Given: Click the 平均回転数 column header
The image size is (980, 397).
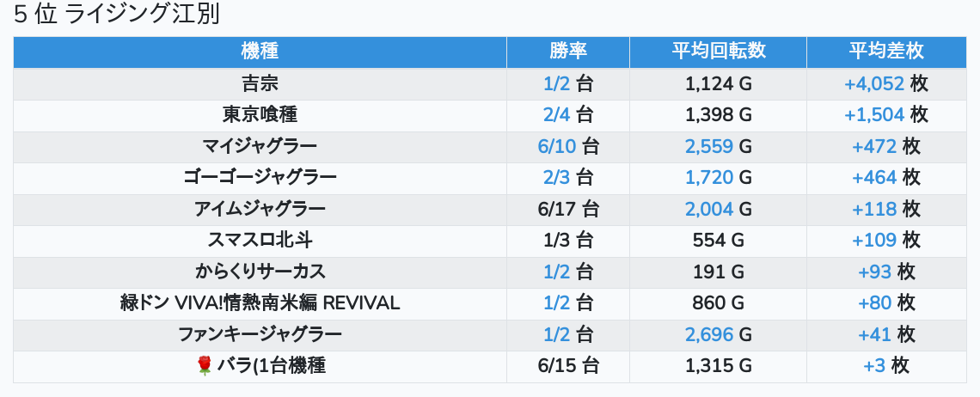Looking at the screenshot, I should (x=718, y=52).
